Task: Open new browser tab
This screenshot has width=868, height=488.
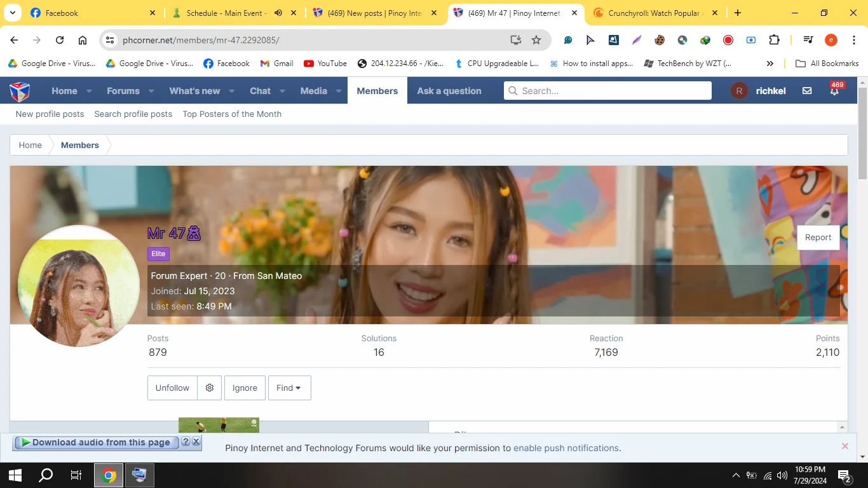Action: [737, 13]
